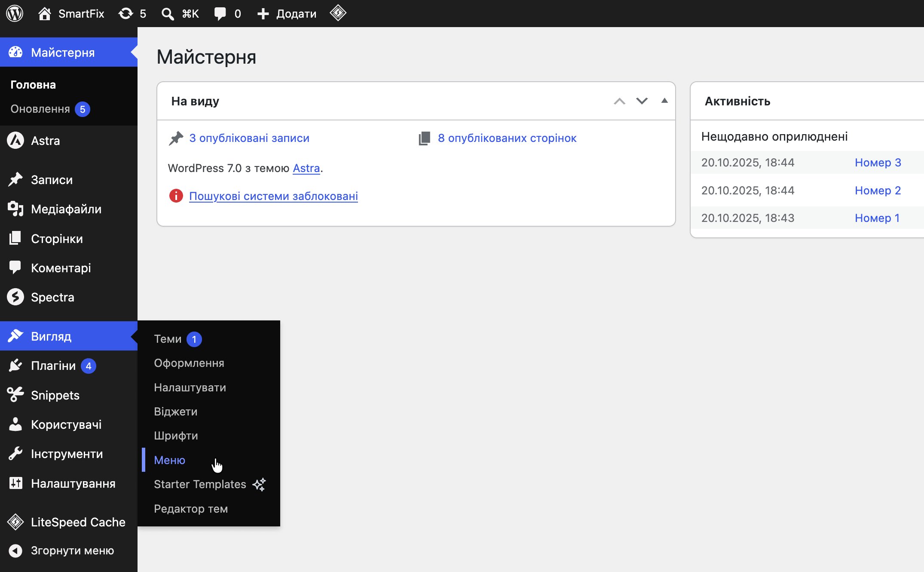Click the Spectra menu label
This screenshot has height=572, width=924.
pyautogui.click(x=52, y=297)
